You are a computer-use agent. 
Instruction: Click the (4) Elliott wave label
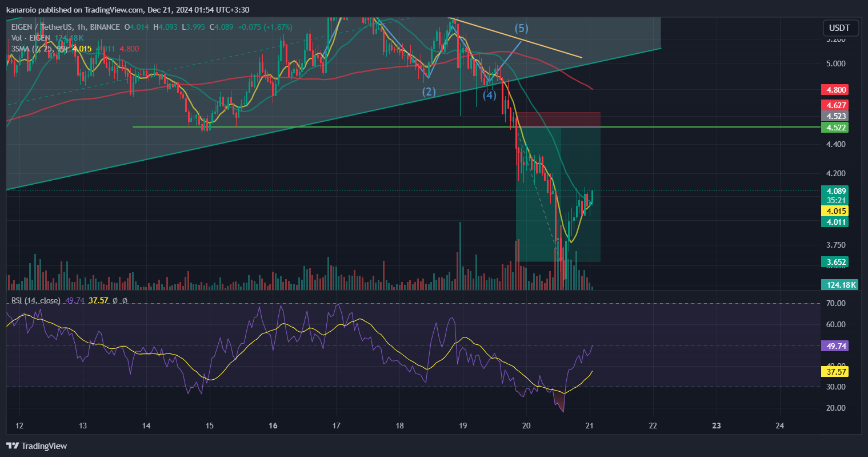point(489,95)
